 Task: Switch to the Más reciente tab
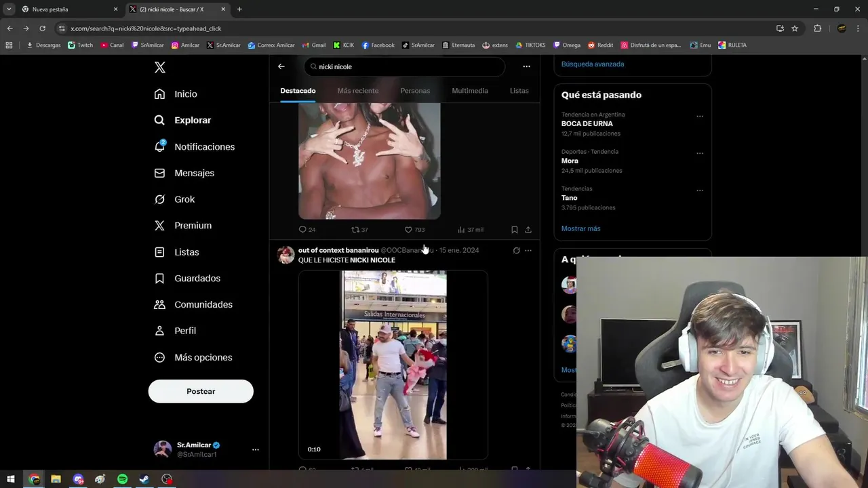pyautogui.click(x=358, y=91)
